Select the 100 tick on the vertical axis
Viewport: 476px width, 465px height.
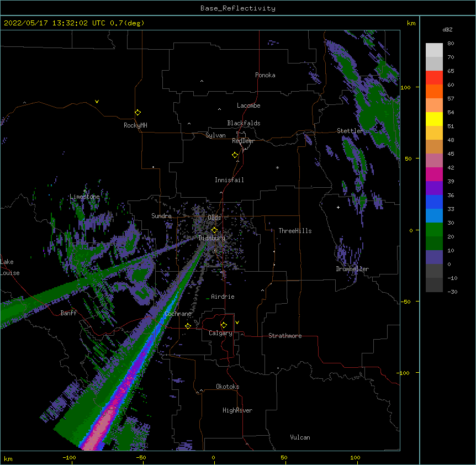(x=405, y=88)
